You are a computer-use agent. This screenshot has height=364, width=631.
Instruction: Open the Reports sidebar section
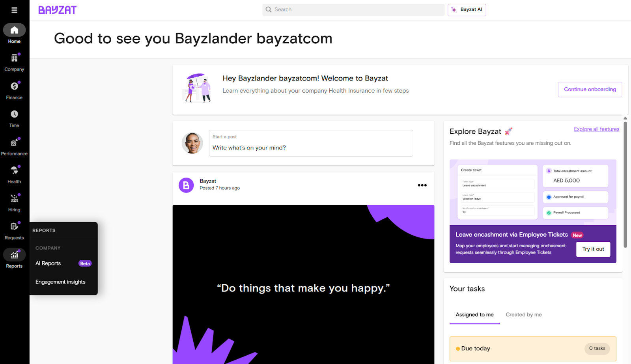tap(14, 259)
